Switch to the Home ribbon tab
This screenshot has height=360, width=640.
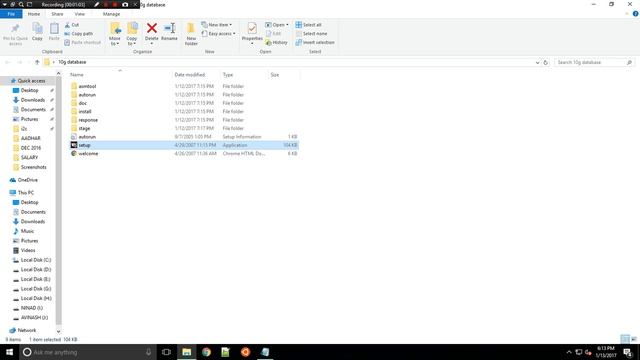(x=34, y=14)
